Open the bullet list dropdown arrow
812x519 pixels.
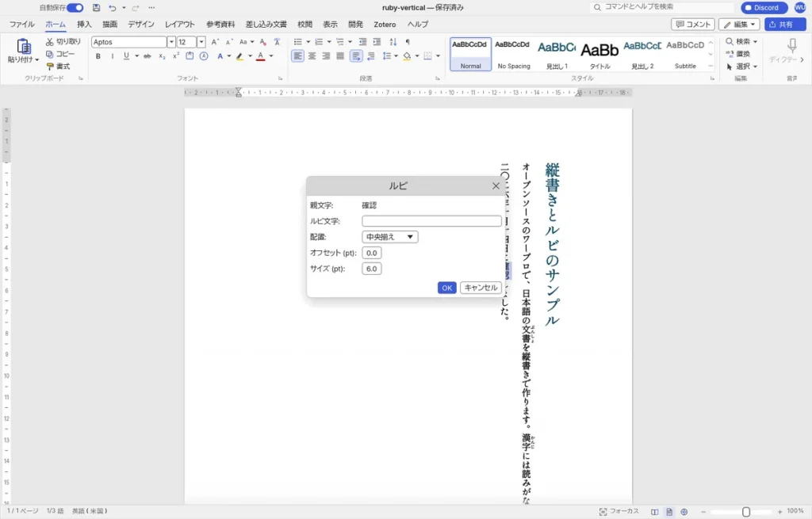tap(308, 42)
